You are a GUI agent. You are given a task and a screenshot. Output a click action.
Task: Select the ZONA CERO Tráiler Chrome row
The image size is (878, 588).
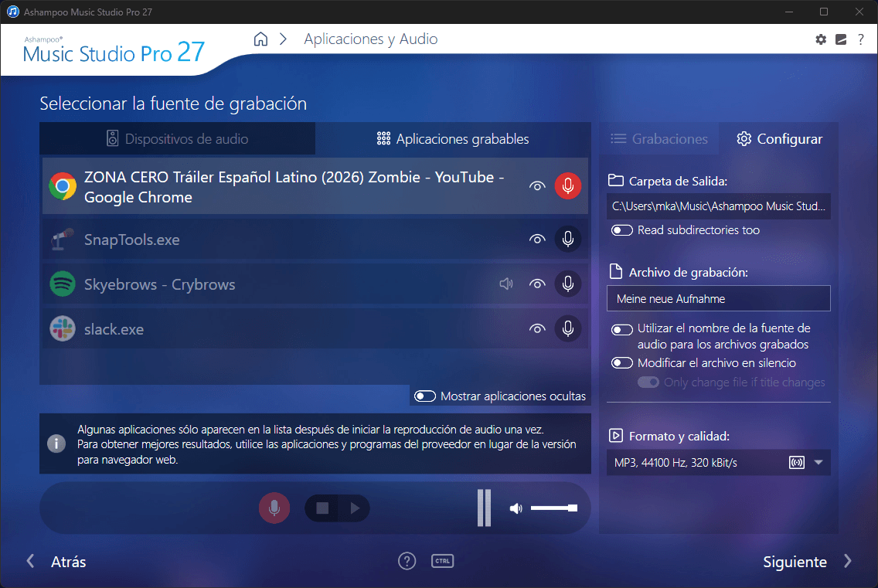click(x=315, y=186)
